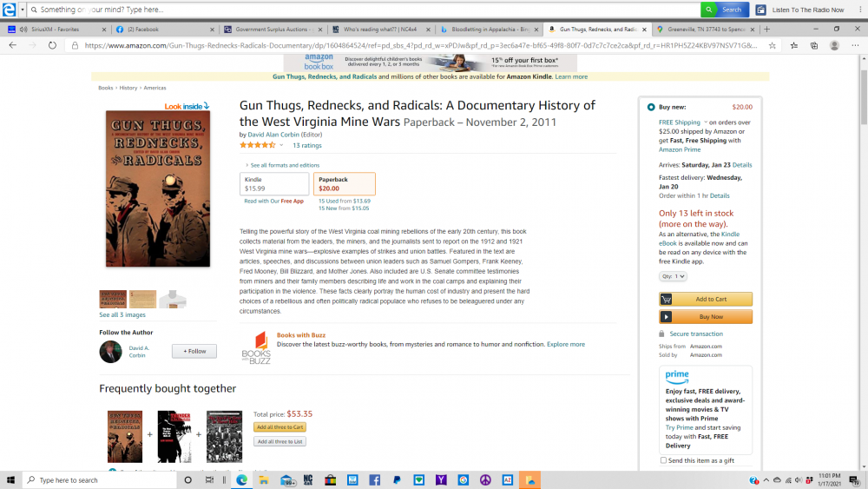Open the browser profile avatar
868x489 pixels.
click(834, 45)
